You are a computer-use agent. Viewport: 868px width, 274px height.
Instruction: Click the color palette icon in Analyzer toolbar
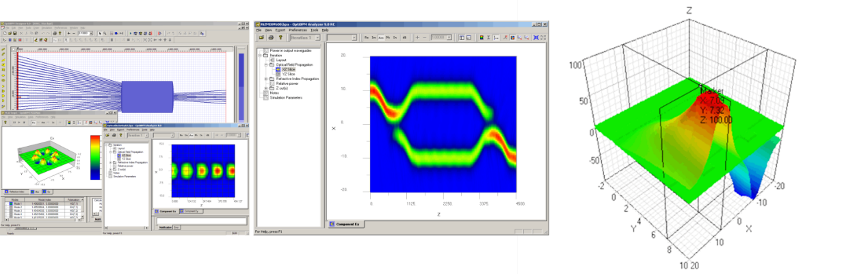(481, 38)
